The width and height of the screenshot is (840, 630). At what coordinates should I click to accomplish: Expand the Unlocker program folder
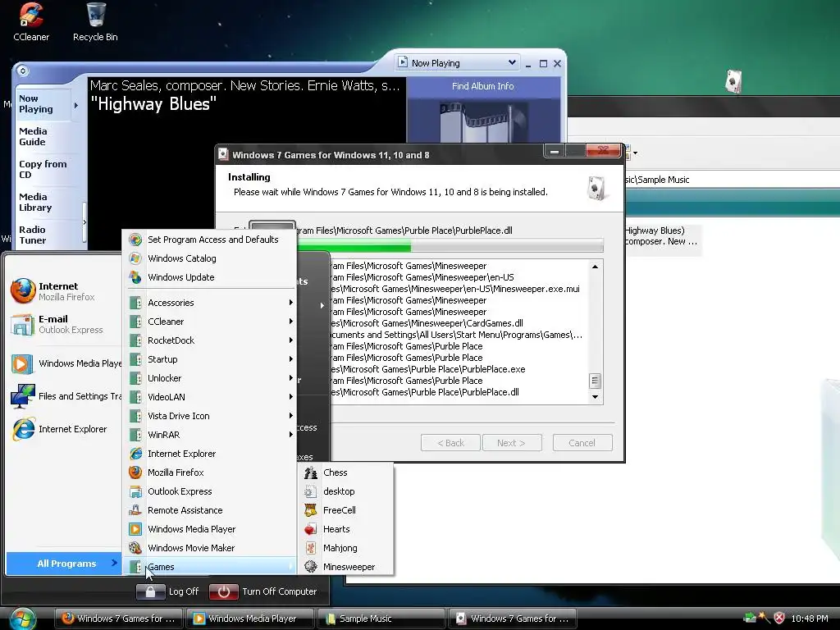tap(211, 378)
